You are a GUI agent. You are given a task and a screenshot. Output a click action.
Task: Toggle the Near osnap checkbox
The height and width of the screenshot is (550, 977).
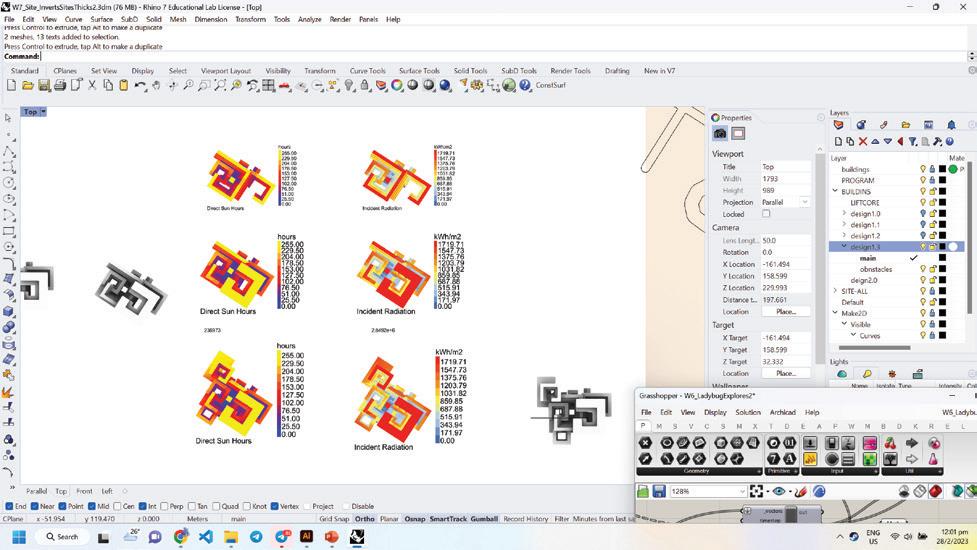[x=35, y=506]
